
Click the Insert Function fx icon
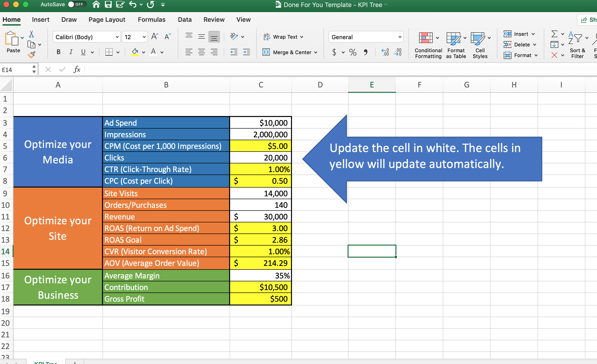[x=77, y=70]
